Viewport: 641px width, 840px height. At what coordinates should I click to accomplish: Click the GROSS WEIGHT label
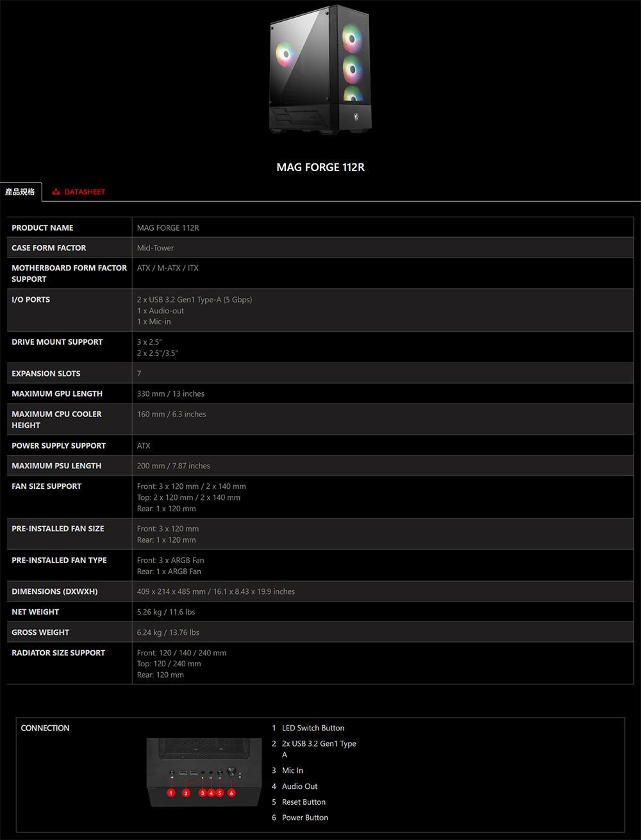(x=40, y=632)
